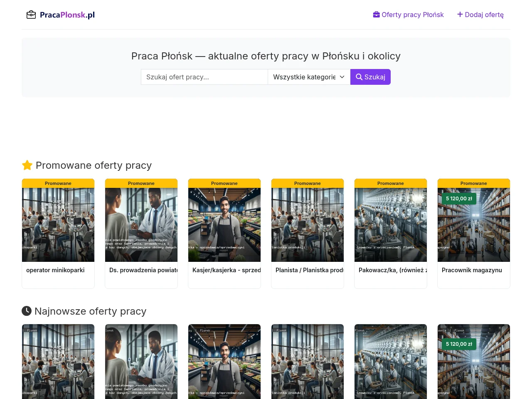Image resolution: width=532 pixels, height=399 pixels.
Task: Click the Promowane label above Pracownik magazynu
Action: point(474,183)
